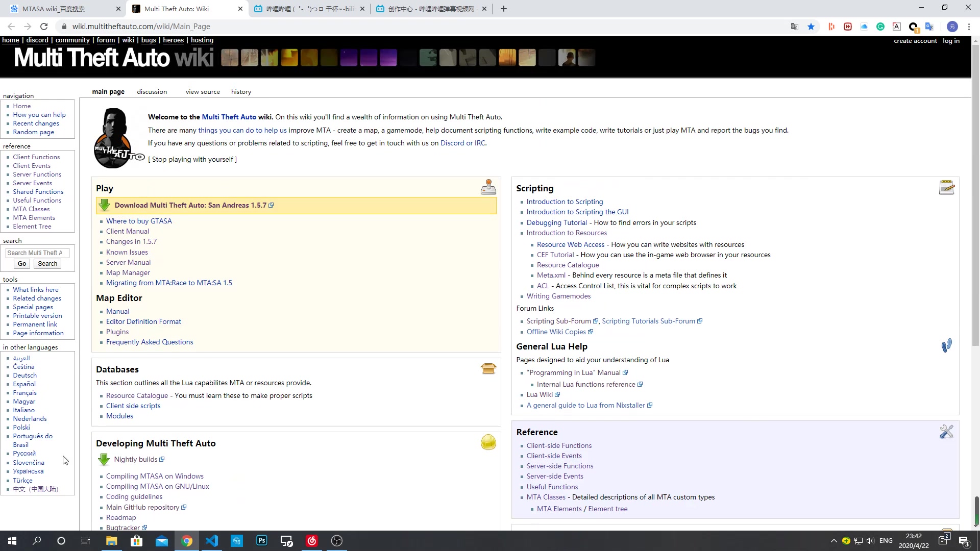
Task: Click the green download arrow beside Download MTA
Action: click(104, 205)
